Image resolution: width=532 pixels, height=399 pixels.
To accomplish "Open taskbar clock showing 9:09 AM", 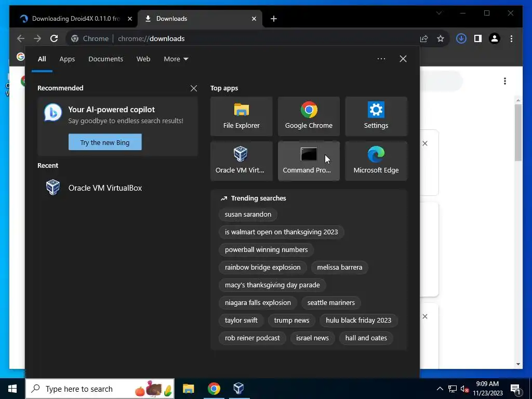I will click(x=487, y=389).
